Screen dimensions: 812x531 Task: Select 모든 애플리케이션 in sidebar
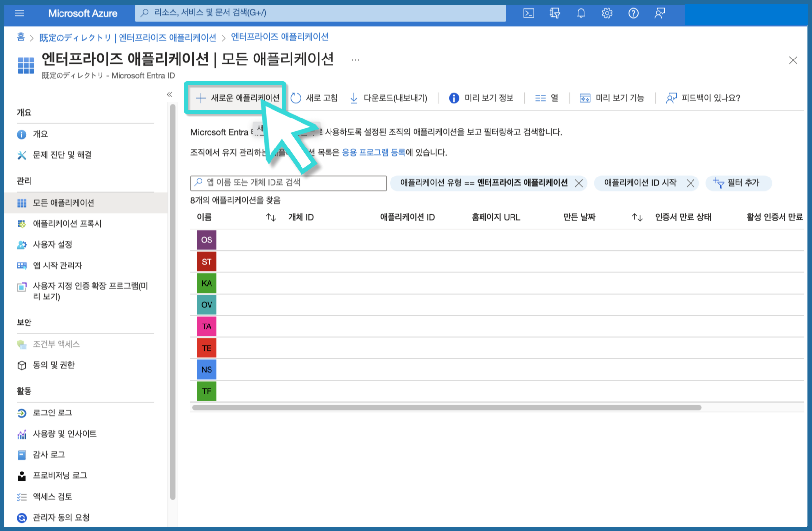coord(86,203)
